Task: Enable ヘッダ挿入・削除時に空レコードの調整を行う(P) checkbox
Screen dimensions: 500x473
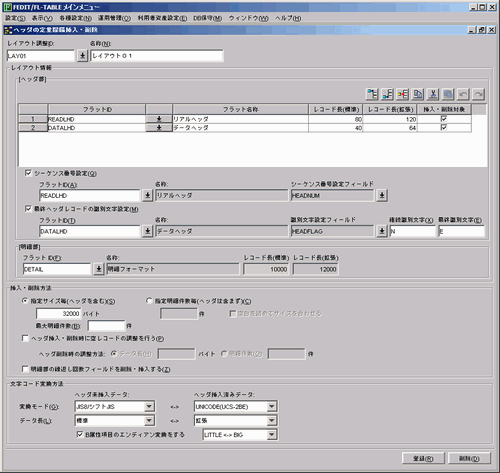Action: (x=25, y=338)
